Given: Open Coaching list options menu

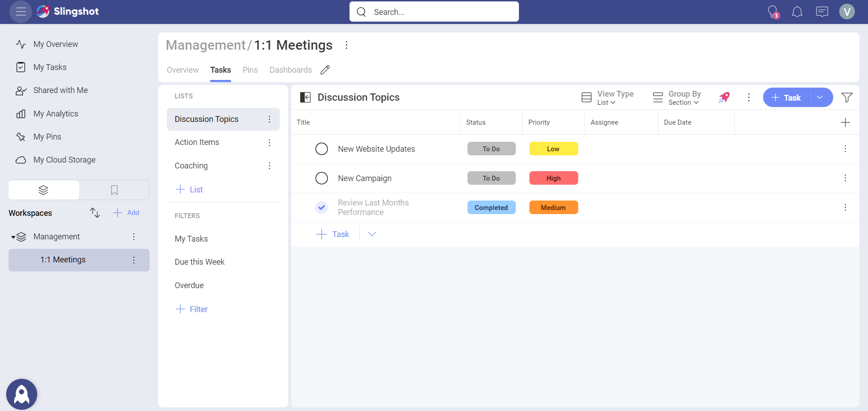Looking at the screenshot, I should pyautogui.click(x=269, y=166).
